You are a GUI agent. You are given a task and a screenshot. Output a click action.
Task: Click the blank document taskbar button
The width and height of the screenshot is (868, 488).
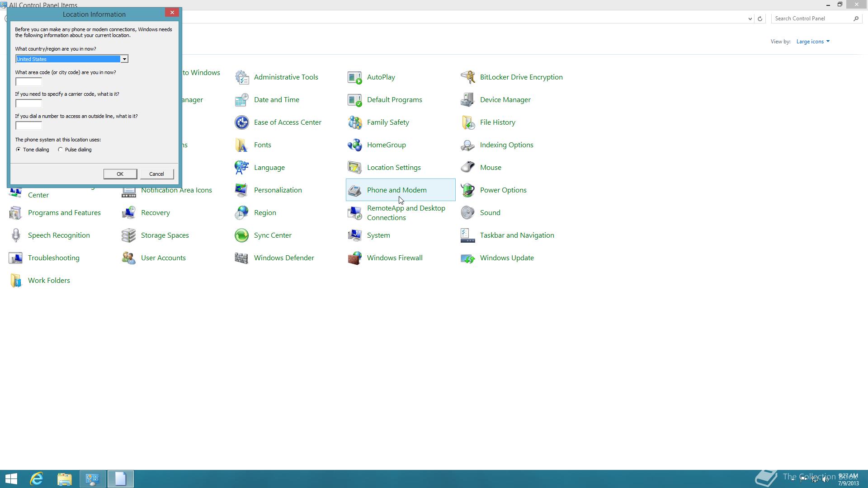click(120, 479)
